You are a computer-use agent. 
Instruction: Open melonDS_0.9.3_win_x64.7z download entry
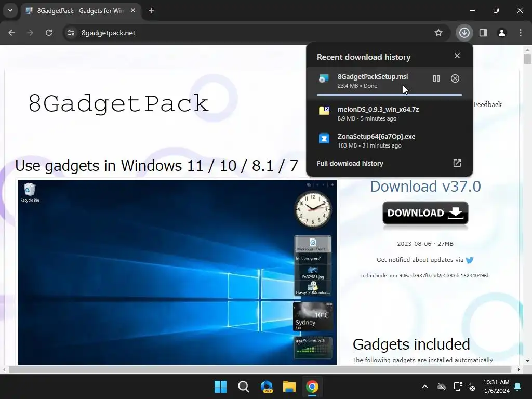pos(390,114)
